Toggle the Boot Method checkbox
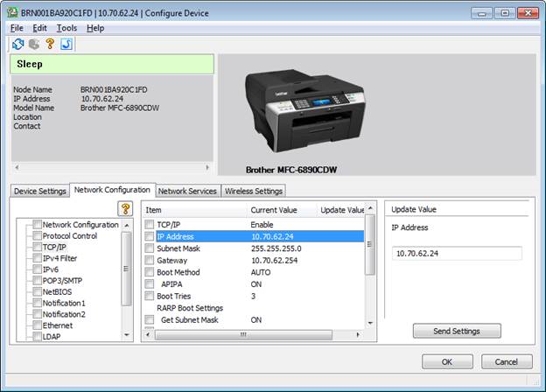546x392 pixels. point(150,273)
